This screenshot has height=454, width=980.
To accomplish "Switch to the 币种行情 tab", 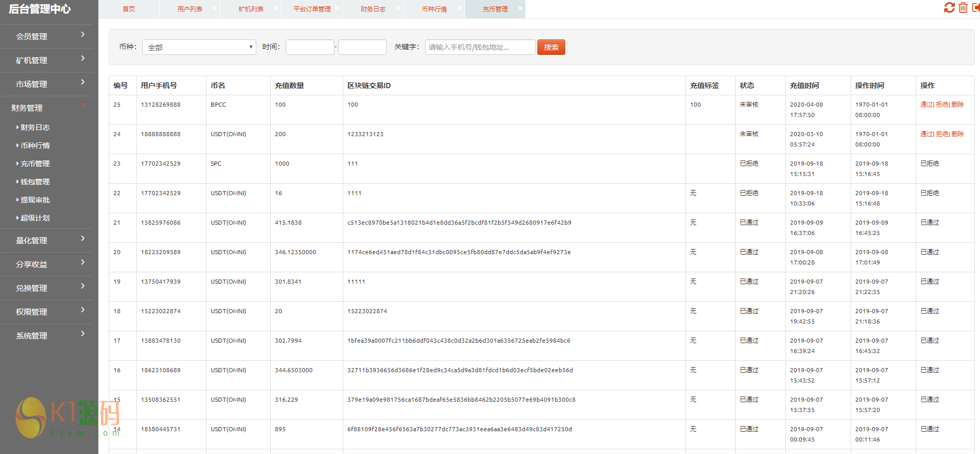I will (x=434, y=9).
